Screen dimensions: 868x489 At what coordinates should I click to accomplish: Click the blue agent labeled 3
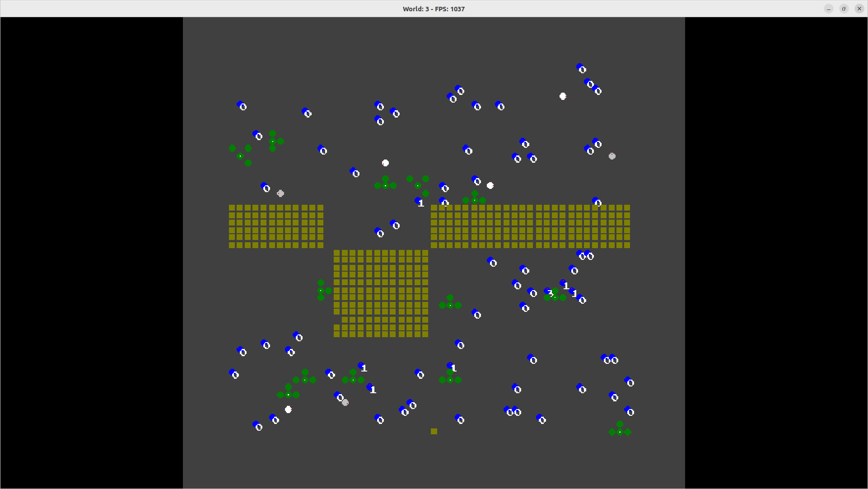548,292
